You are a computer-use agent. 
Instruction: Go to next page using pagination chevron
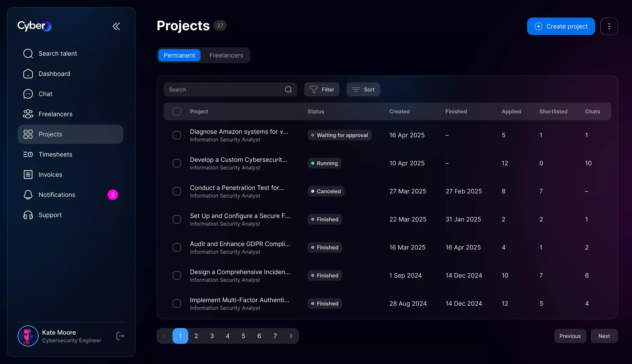tap(291, 336)
